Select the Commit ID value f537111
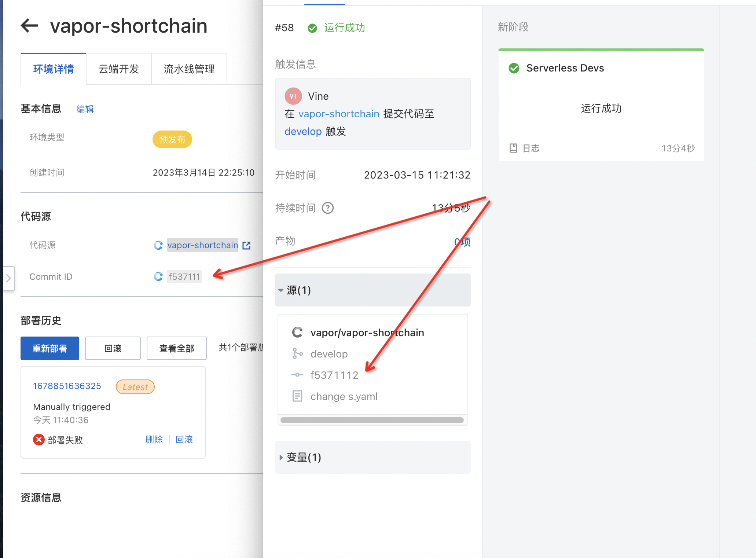The image size is (756, 558). point(184,276)
